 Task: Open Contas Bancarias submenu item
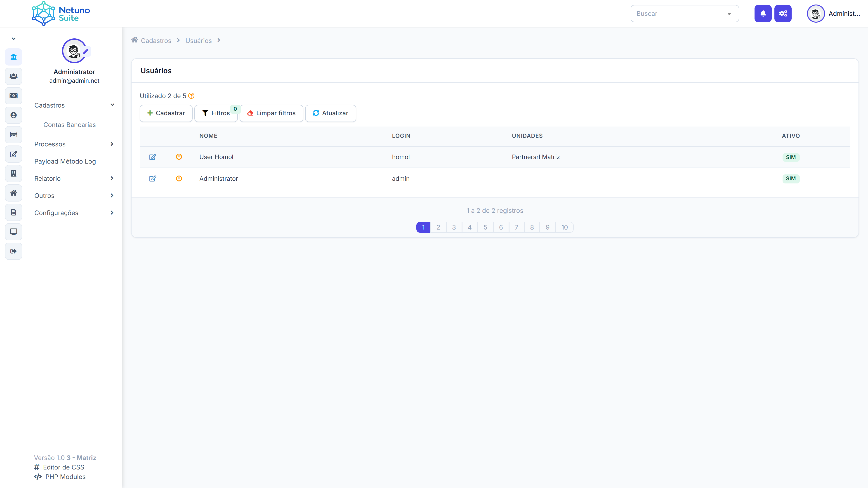coord(69,125)
